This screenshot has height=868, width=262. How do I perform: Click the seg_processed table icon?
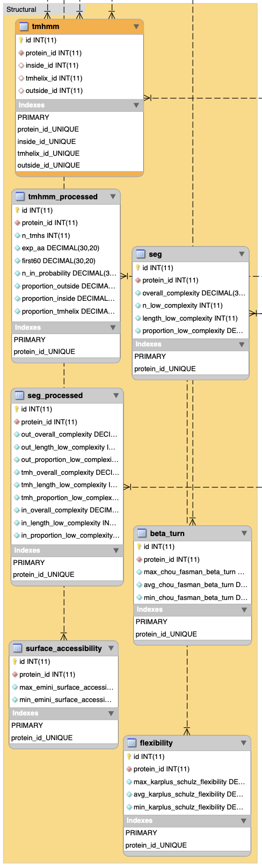tap(19, 395)
